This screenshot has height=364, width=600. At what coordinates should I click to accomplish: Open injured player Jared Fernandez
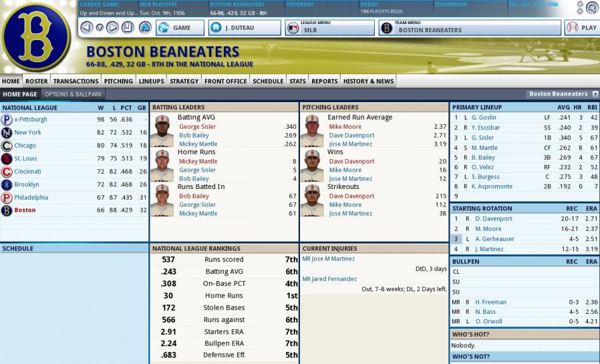329,279
